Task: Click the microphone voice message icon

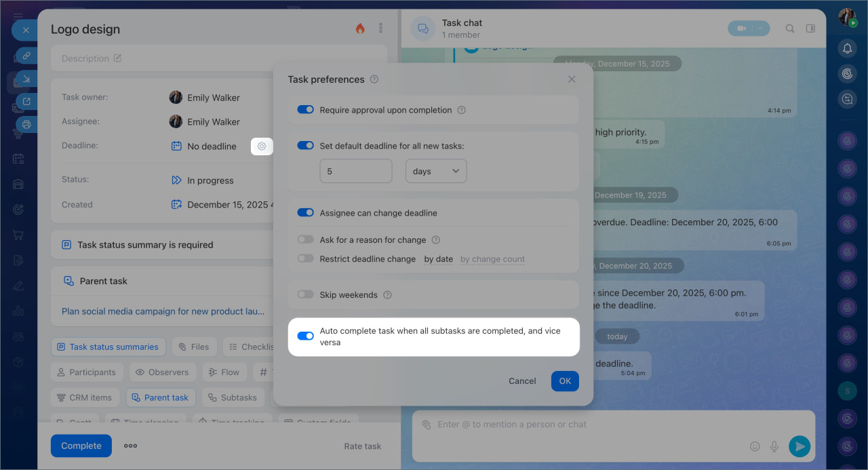Action: tap(774, 446)
